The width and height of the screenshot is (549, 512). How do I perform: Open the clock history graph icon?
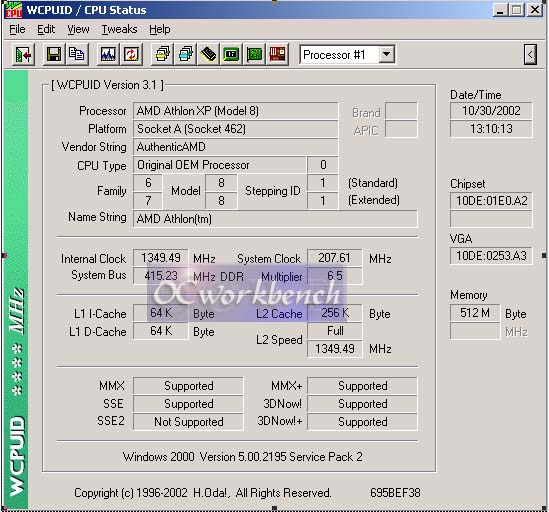coord(108,54)
